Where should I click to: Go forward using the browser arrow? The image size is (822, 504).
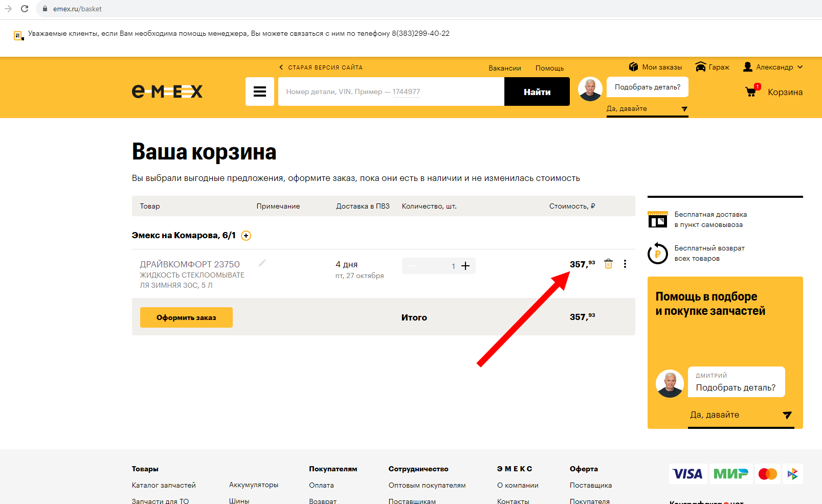pyautogui.click(x=8, y=9)
